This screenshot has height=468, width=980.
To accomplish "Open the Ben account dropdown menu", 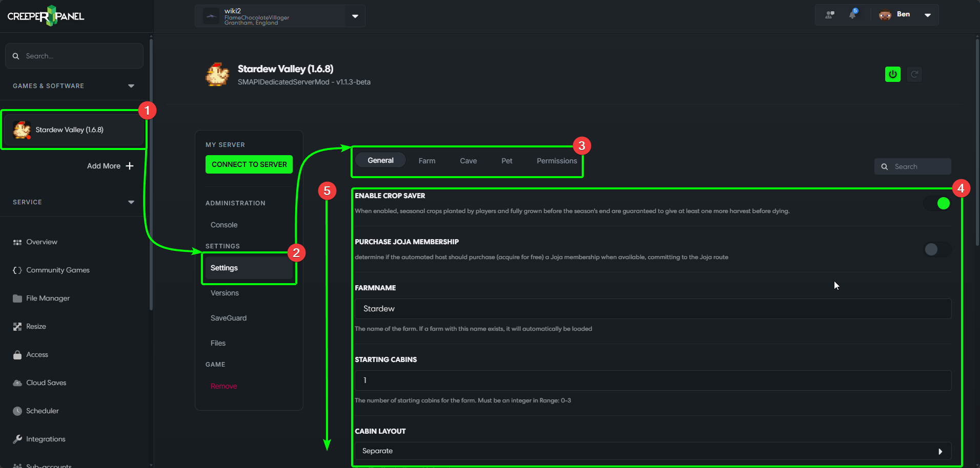I will [927, 15].
